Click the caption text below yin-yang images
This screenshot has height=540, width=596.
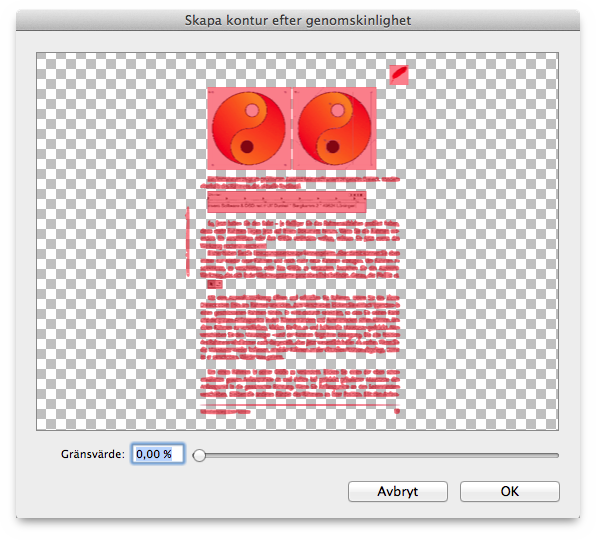tap(300, 182)
